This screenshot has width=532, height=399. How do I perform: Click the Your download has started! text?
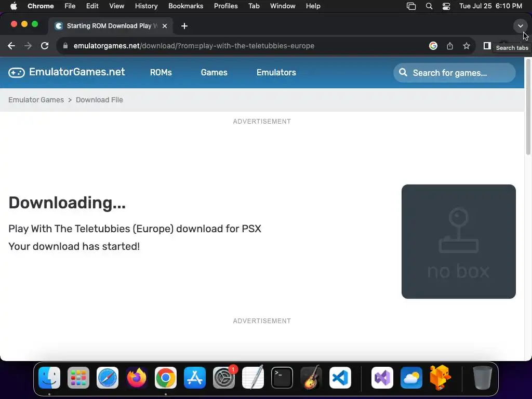point(74,246)
